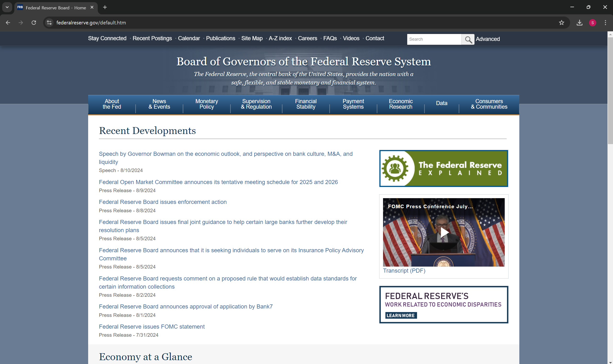
Task: Open the Payment Systems menu
Action: coord(353,104)
